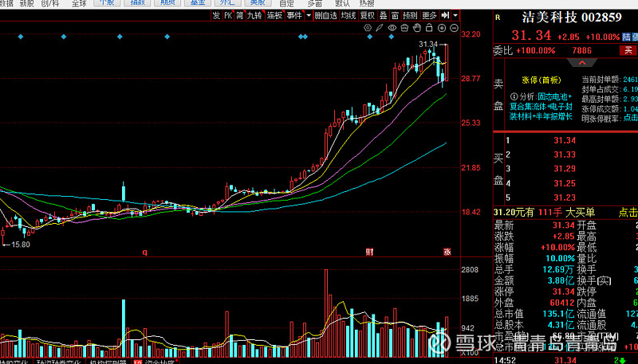Click the 涨停(首板) label
This screenshot has width=638, height=364.
tap(542, 80)
